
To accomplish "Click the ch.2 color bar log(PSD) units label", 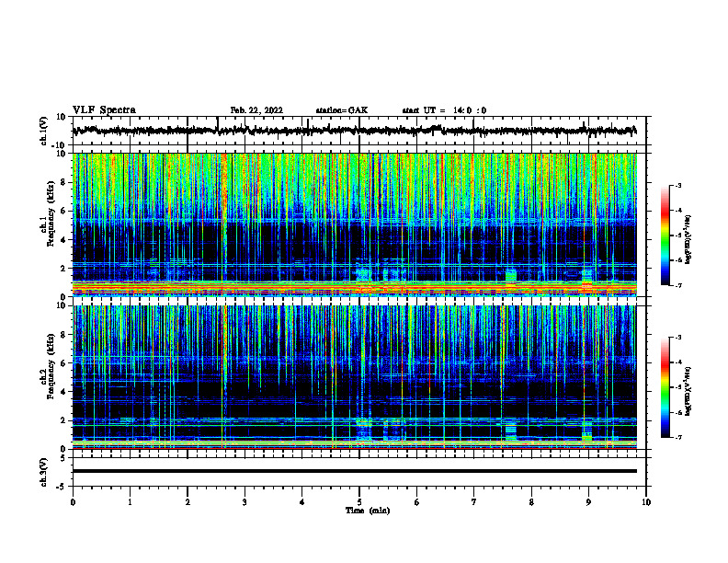I will [x=688, y=391].
